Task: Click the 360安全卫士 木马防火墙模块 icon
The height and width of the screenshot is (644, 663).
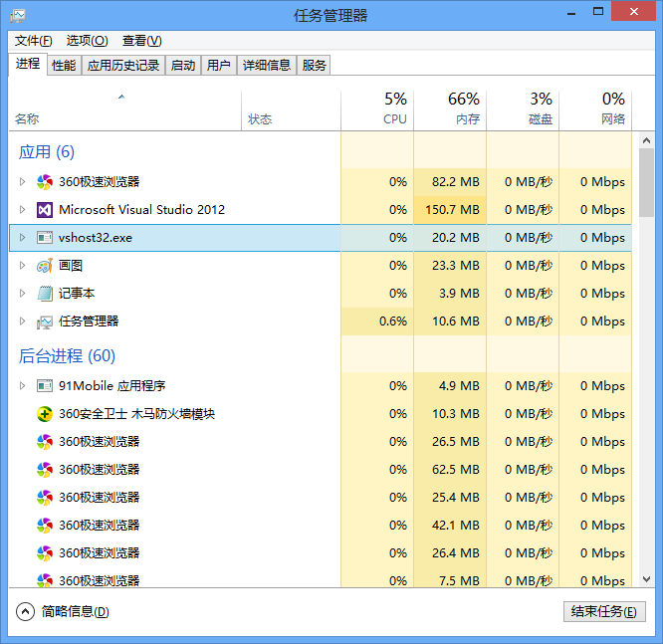Action: click(45, 414)
